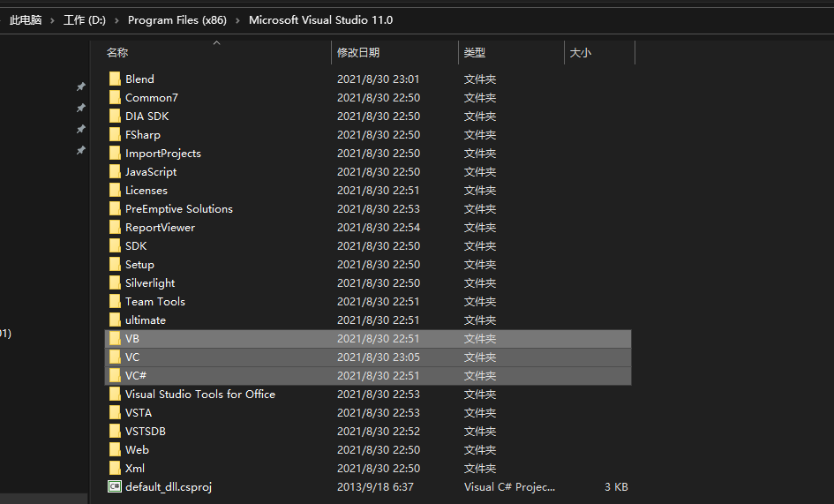Expand the chevron after 工作 (D:) in the address bar
The width and height of the screenshot is (834, 504).
(116, 21)
